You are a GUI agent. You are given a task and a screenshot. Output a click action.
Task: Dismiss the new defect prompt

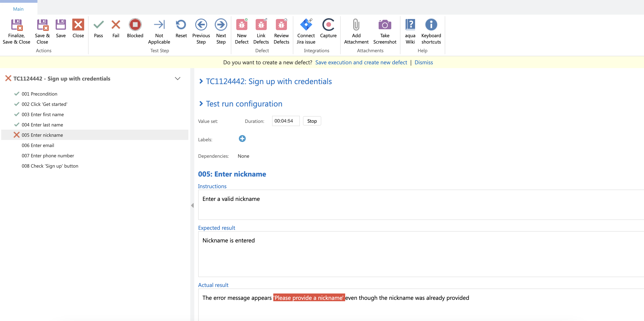coord(424,63)
